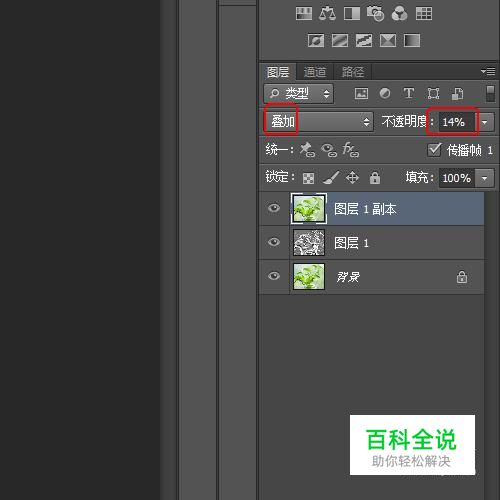This screenshot has height=500, width=500.
Task: Filter layers by adjustment layers icon
Action: 385,93
